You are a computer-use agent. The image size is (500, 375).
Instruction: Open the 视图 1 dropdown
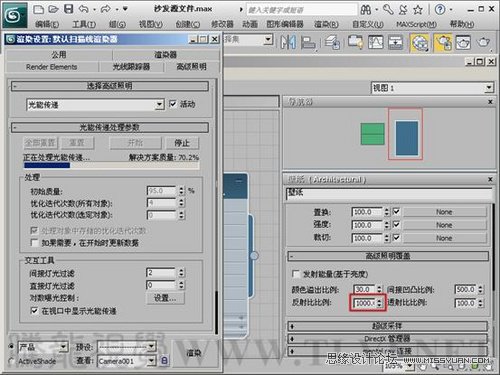click(432, 88)
